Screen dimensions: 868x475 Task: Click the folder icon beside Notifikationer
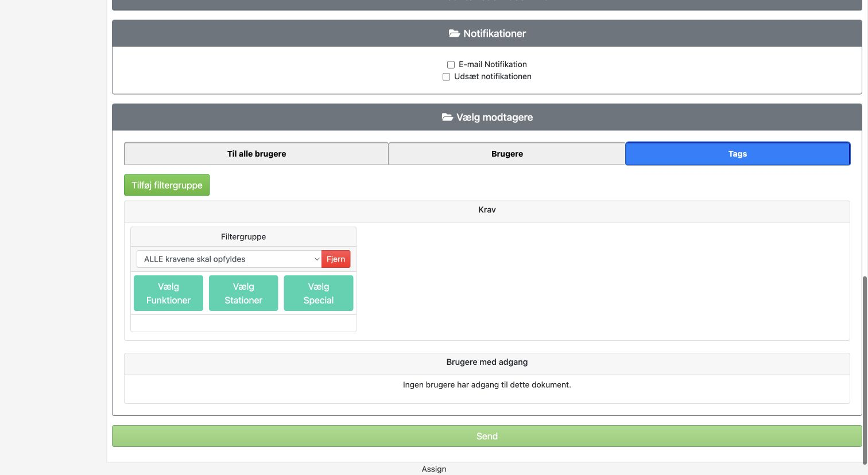[x=454, y=33]
